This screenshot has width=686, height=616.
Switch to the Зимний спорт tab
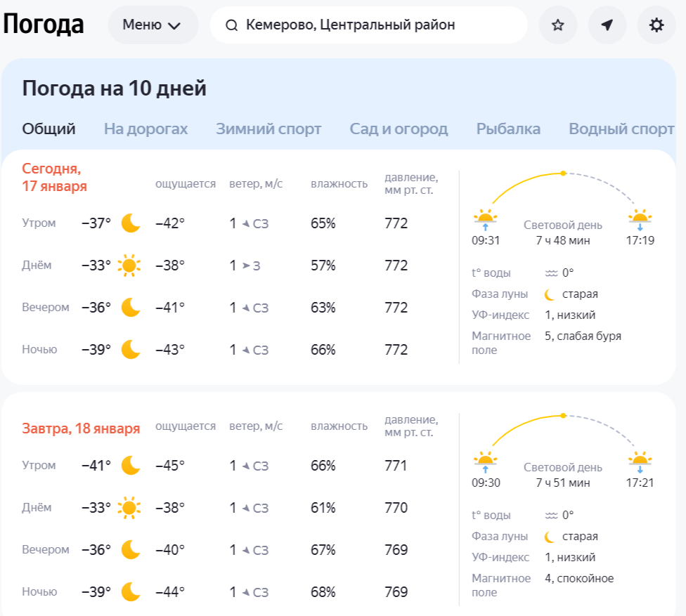point(268,129)
